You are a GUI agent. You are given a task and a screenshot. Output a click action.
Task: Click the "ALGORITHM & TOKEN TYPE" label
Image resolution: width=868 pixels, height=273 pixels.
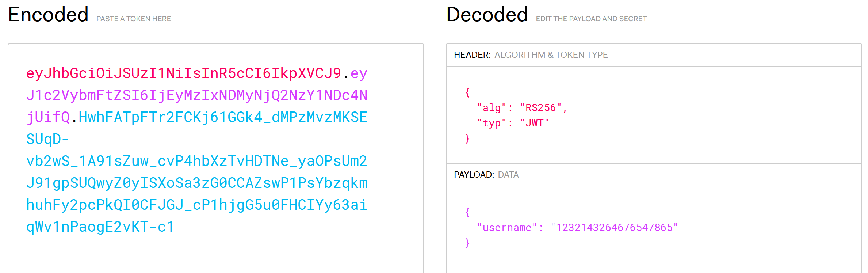click(551, 55)
